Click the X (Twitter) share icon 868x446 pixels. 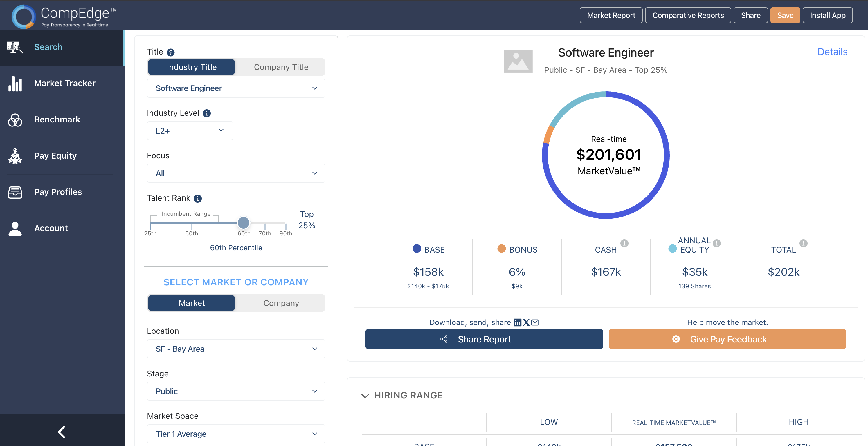tap(526, 322)
